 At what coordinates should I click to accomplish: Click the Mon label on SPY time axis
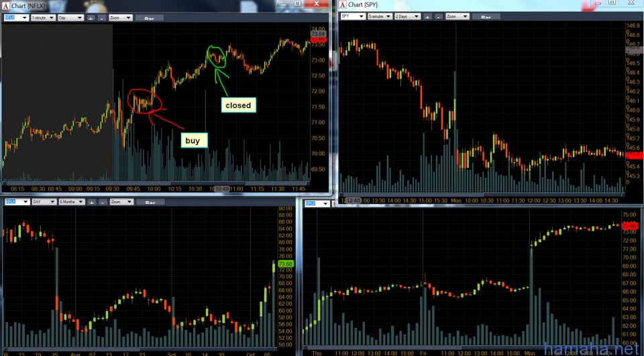pos(456,200)
